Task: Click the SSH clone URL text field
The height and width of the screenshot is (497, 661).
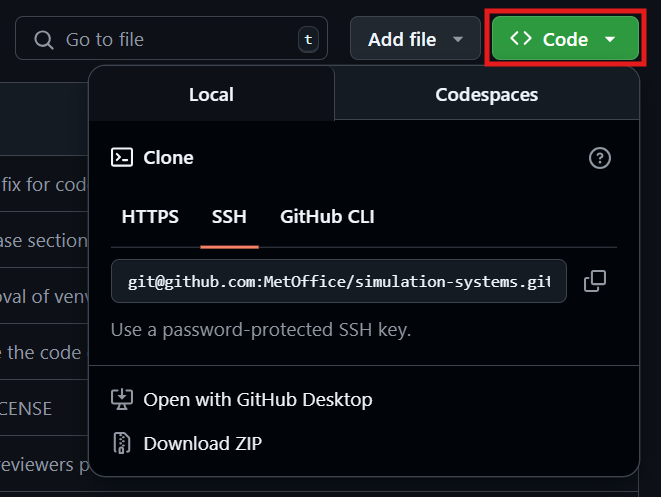Action: [x=338, y=282]
